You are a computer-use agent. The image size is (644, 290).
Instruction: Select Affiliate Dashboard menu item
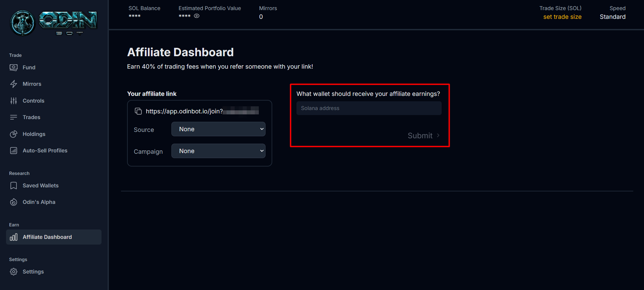[47, 237]
